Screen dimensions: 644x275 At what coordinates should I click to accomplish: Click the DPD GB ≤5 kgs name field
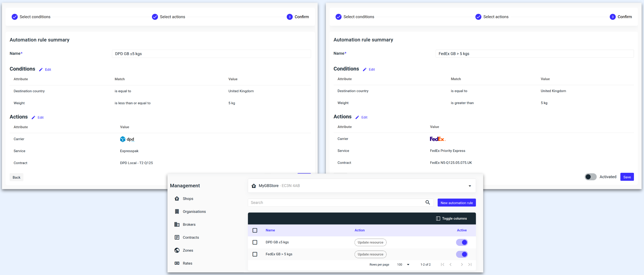211,54
